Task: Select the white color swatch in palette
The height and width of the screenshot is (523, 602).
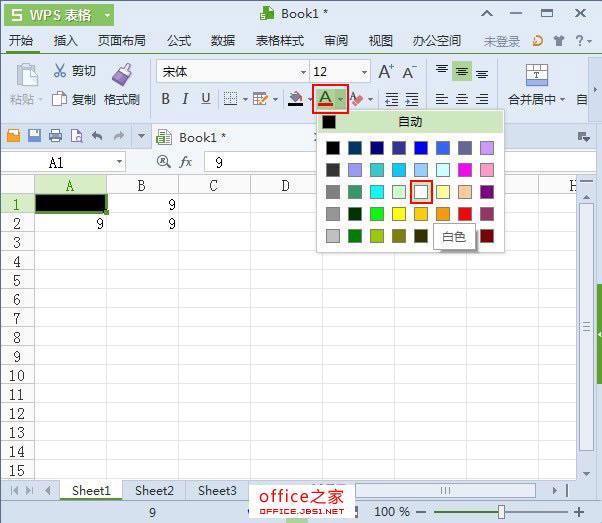Action: click(421, 191)
